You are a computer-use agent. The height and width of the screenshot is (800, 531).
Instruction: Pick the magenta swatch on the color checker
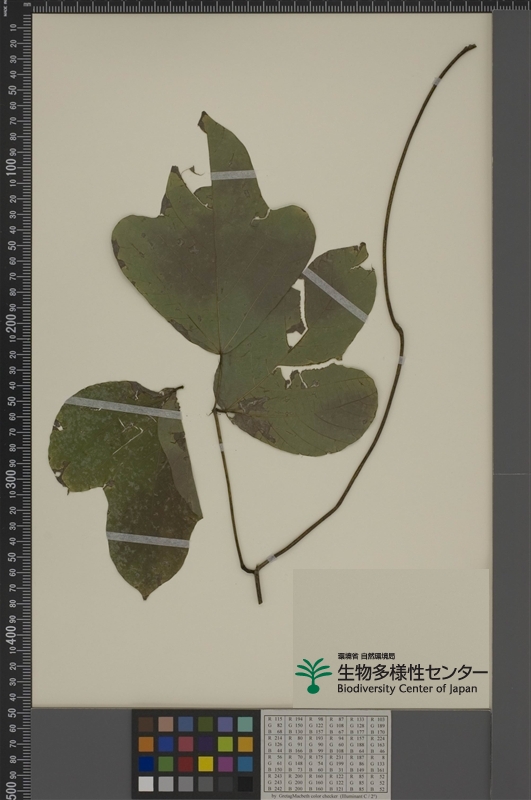(x=225, y=764)
